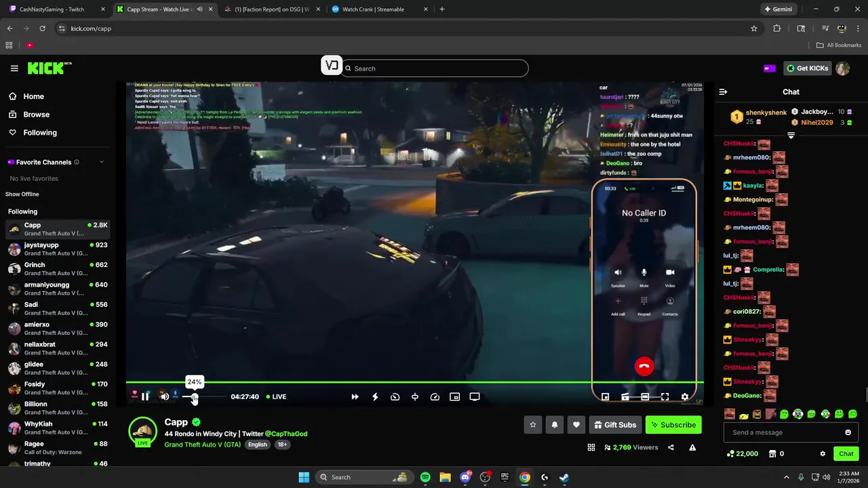Click the purple camera icon in header
This screenshot has height=488, width=868.
(x=770, y=68)
